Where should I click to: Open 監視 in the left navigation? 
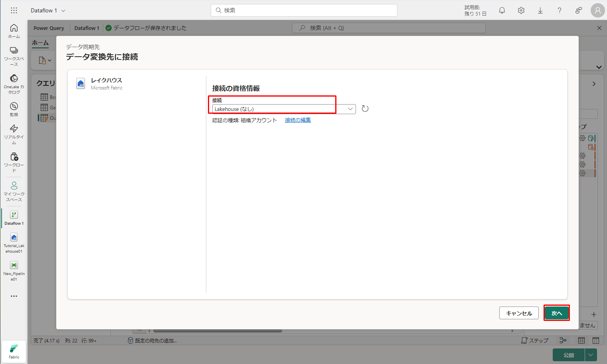14,109
